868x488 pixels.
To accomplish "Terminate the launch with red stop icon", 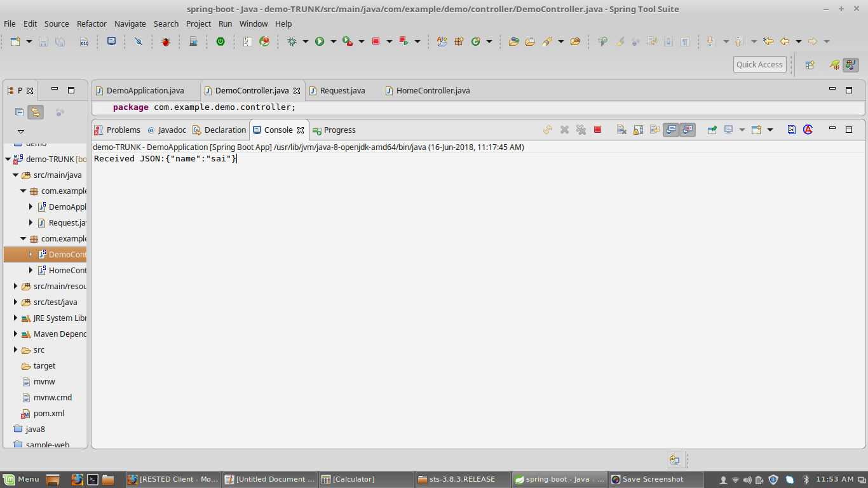I will point(596,130).
